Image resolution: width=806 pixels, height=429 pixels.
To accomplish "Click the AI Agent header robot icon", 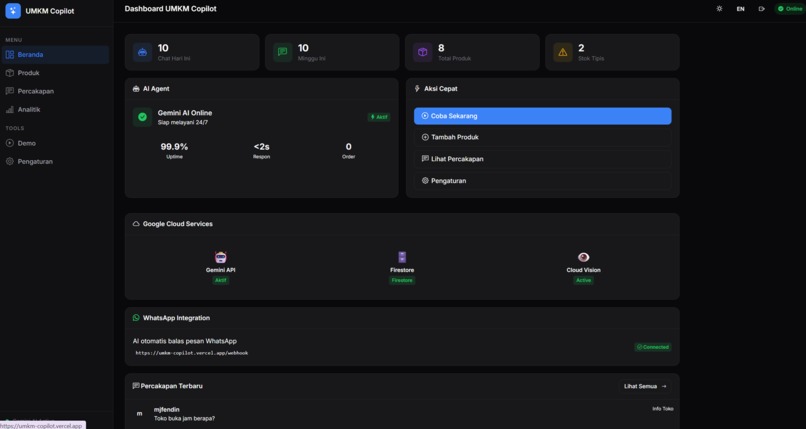I will (x=136, y=89).
